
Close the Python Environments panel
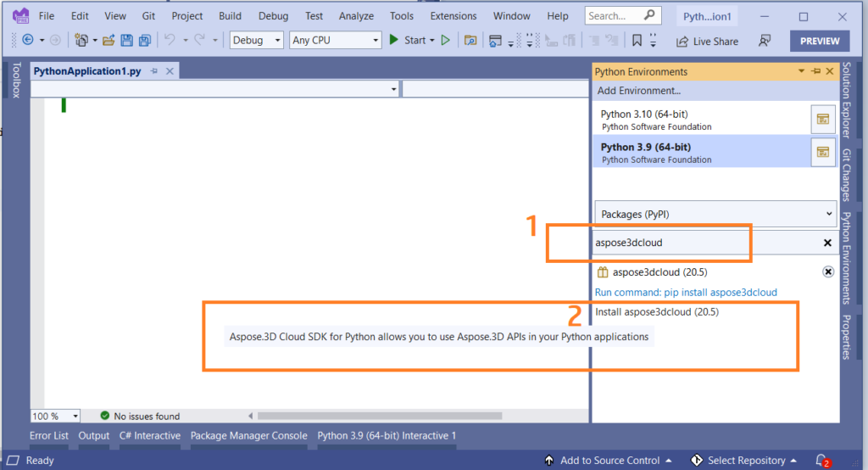tap(830, 71)
